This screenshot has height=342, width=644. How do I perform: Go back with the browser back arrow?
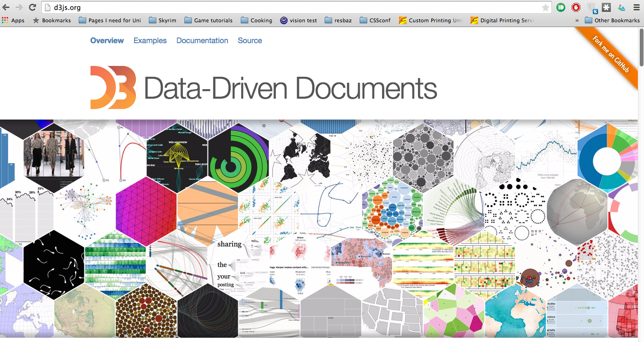point(6,7)
